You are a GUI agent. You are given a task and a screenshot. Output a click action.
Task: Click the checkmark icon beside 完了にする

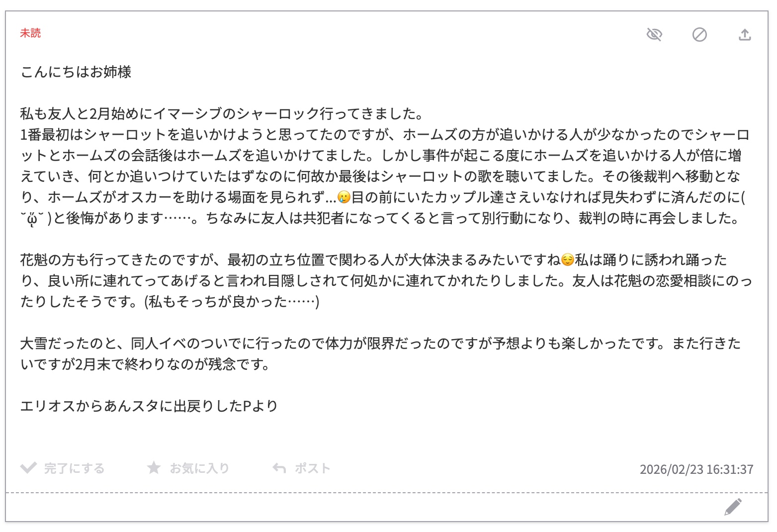tap(28, 468)
